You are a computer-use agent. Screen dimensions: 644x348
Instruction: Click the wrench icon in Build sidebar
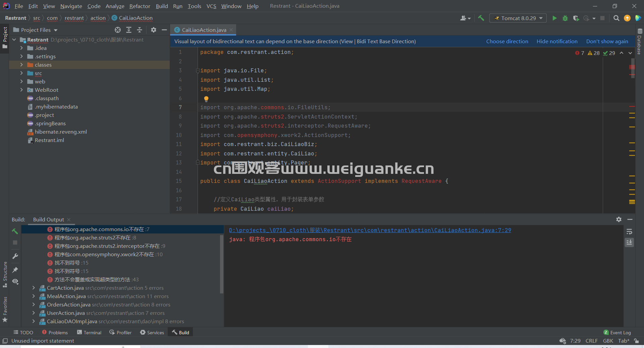click(x=15, y=256)
